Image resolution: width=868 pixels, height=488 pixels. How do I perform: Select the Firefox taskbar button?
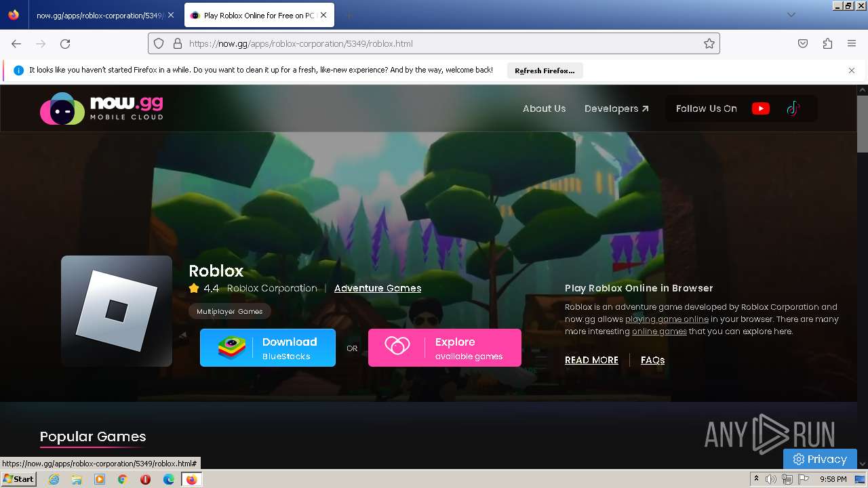pyautogui.click(x=191, y=479)
